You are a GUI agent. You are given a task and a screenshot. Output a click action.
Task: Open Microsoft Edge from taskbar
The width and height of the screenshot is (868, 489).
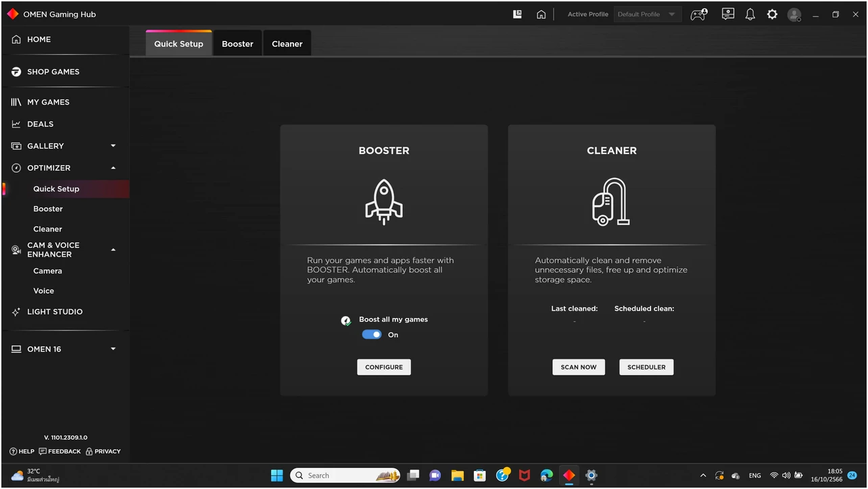[x=546, y=475]
